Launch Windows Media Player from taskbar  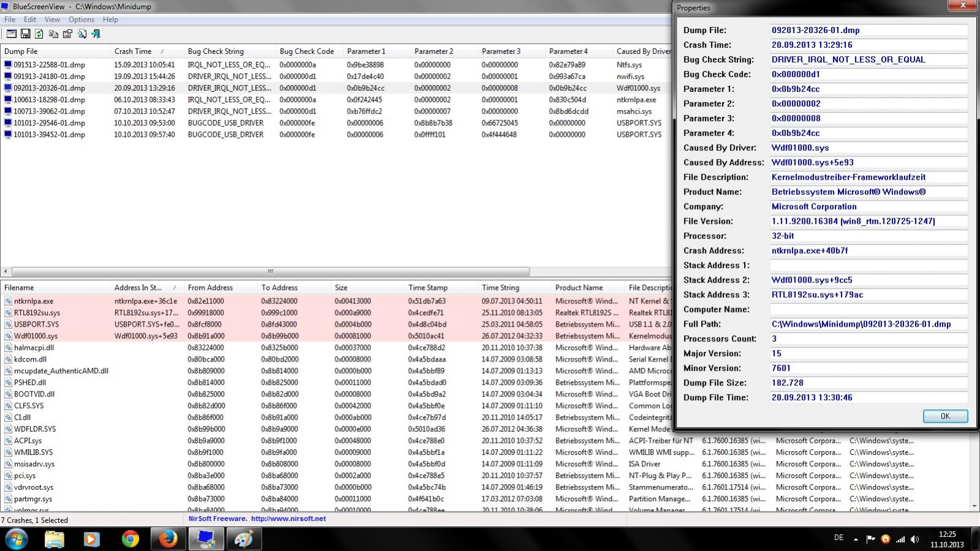click(x=91, y=539)
